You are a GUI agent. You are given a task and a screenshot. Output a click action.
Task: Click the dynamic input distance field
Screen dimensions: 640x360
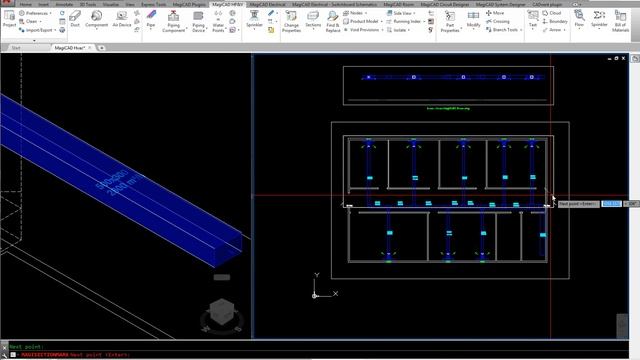click(x=611, y=203)
